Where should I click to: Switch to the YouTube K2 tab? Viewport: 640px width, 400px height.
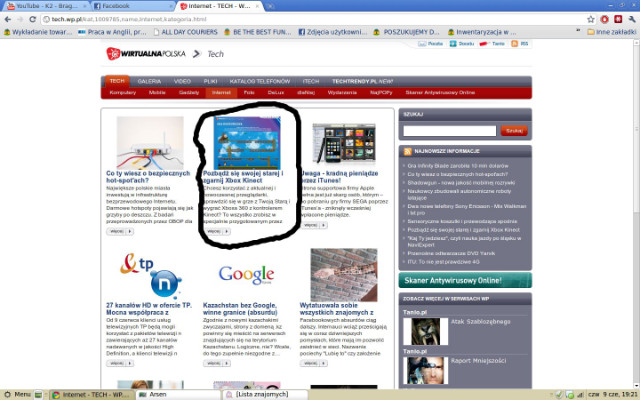tap(47, 6)
